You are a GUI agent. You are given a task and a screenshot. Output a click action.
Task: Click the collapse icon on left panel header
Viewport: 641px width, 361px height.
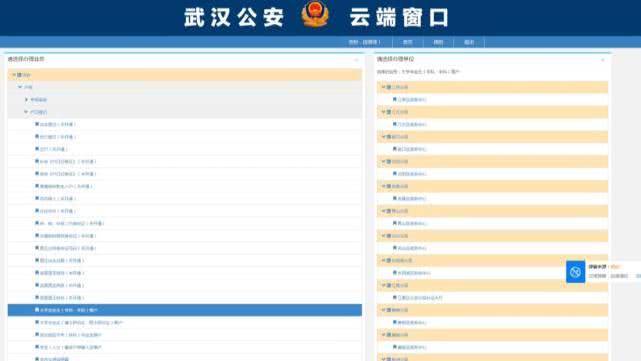click(x=356, y=60)
